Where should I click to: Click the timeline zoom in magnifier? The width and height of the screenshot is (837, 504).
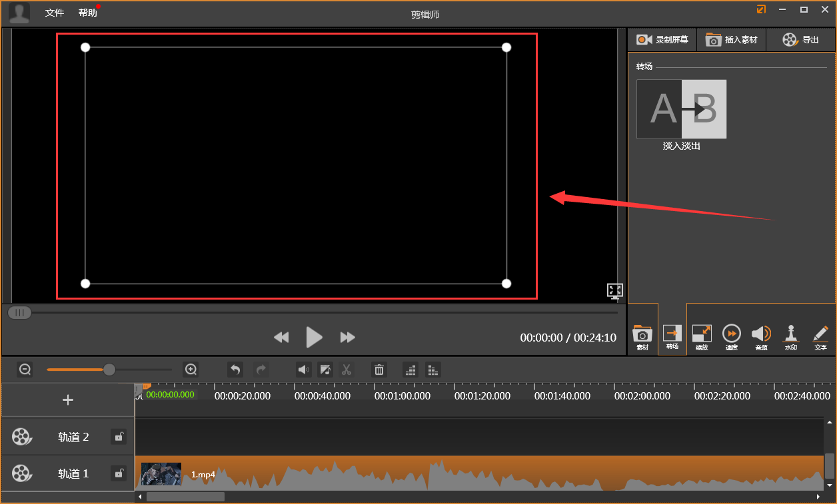pyautogui.click(x=191, y=369)
